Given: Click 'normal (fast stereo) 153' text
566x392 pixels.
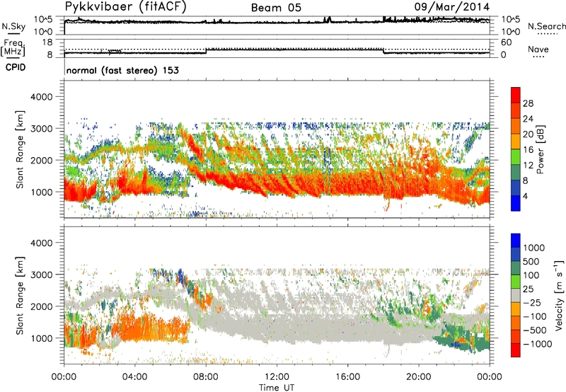Looking at the screenshot, I should pos(122,70).
